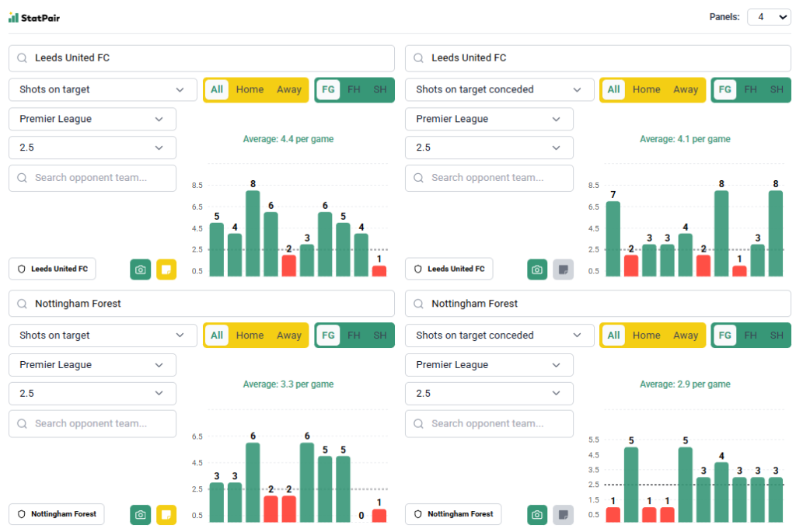Click camera screenshot icon in top-left Leeds panel
This screenshot has width=796, height=532.
click(x=140, y=269)
